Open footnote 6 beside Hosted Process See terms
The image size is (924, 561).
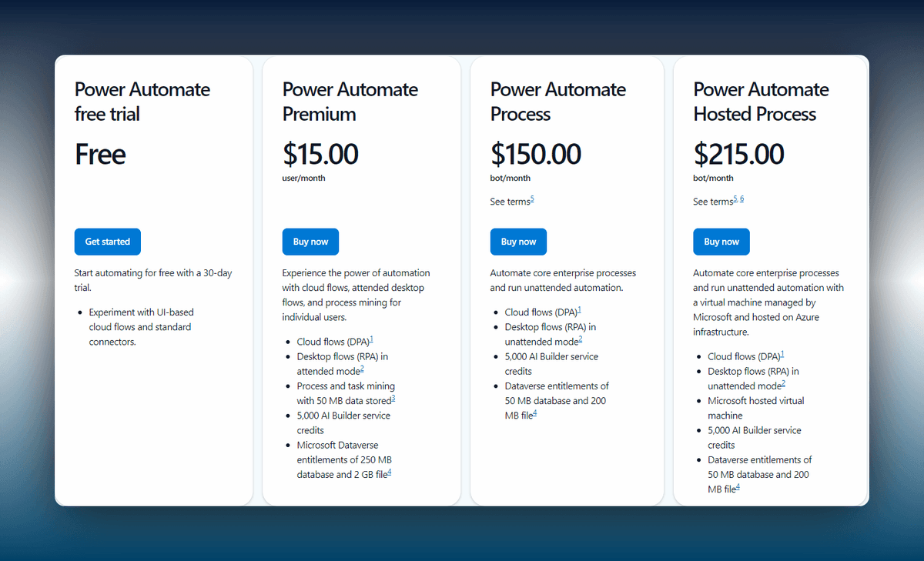tap(742, 199)
